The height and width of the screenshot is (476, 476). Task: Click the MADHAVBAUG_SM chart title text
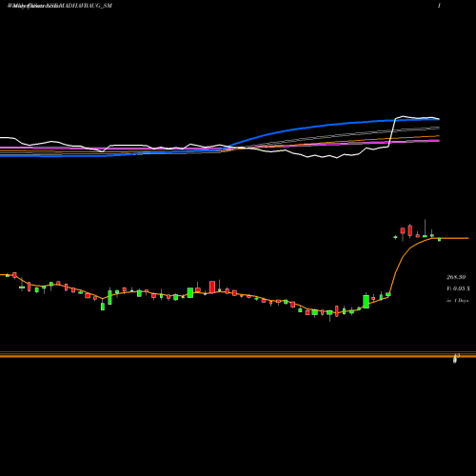[60, 6]
